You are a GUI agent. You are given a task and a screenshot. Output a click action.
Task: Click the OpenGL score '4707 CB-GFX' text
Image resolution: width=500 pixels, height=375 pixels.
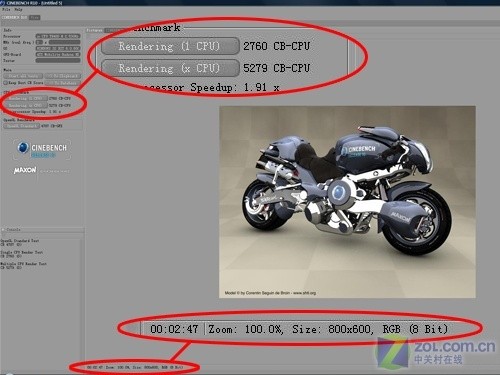click(52, 126)
